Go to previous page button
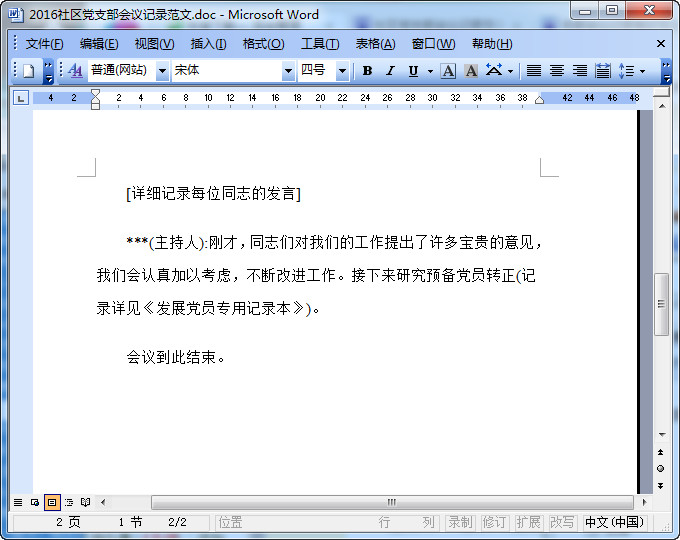The image size is (680, 540). tap(660, 452)
